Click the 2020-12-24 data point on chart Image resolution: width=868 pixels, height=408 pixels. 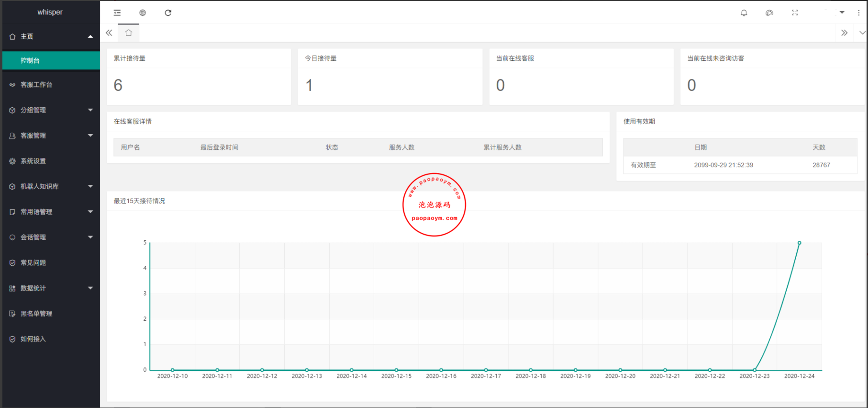pyautogui.click(x=799, y=243)
